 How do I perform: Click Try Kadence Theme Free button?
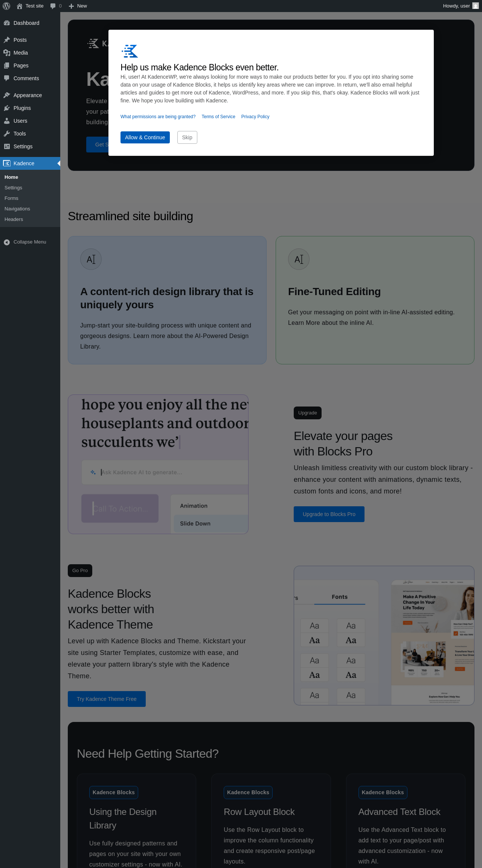pyautogui.click(x=107, y=699)
